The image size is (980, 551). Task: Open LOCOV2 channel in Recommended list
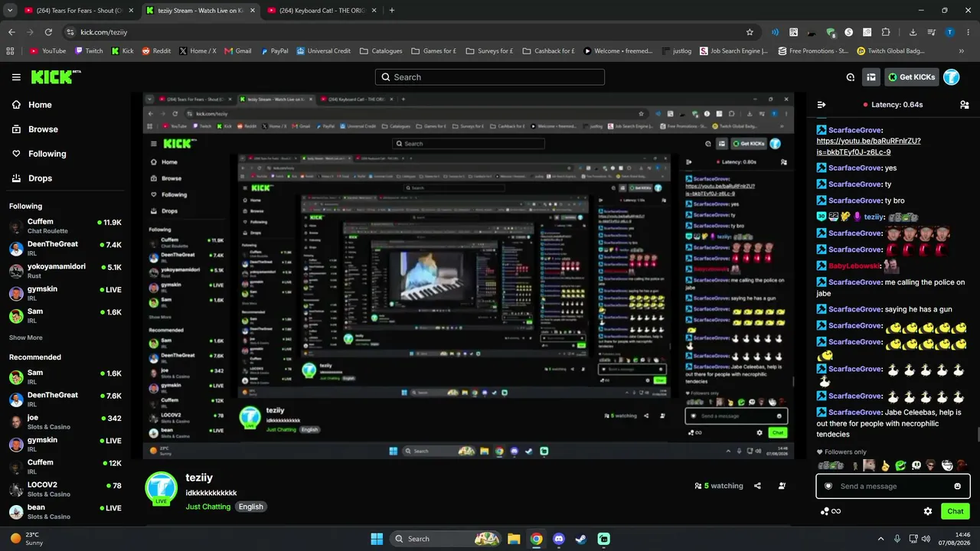point(65,489)
